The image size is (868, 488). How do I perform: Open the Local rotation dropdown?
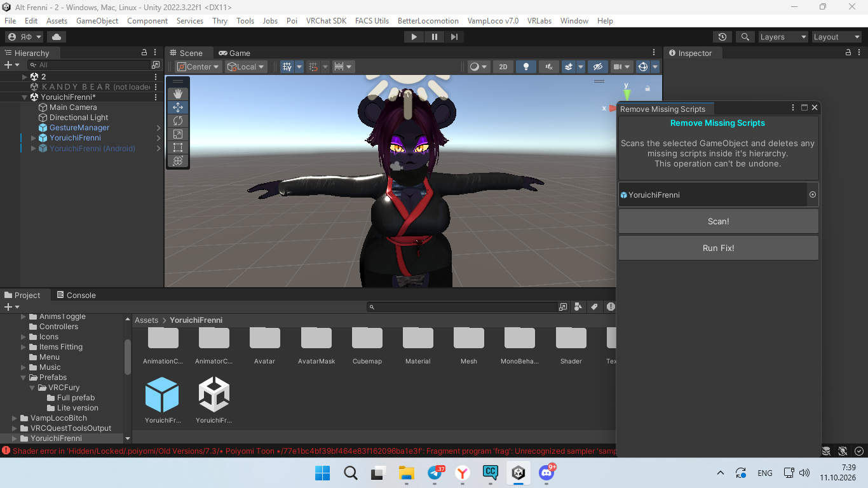[x=246, y=67]
